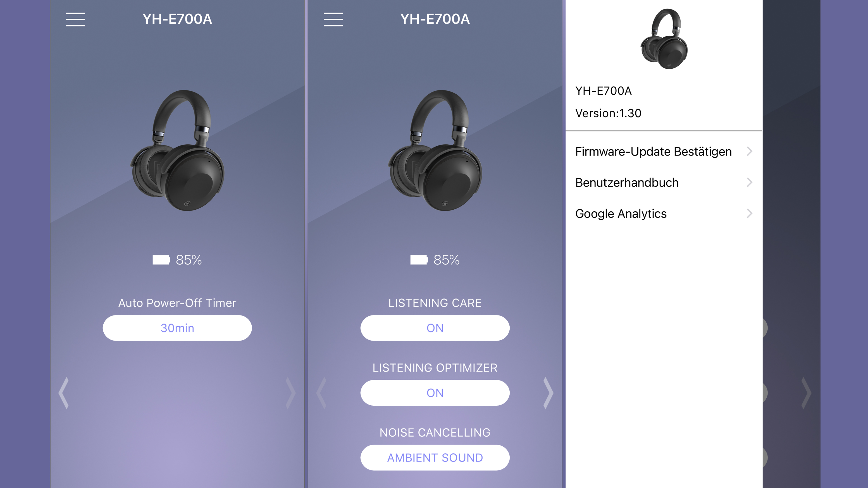Open hamburger menu on Auto Power-Off screen

(75, 19)
